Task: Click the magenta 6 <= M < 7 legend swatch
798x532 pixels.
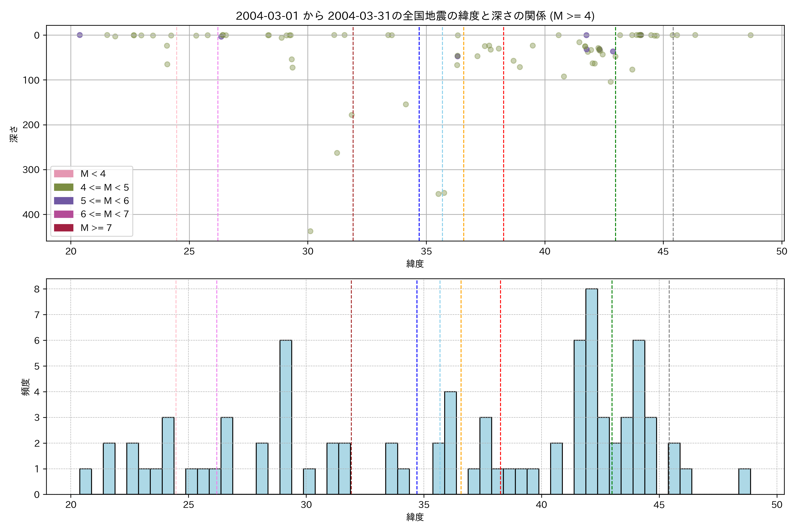Action: point(63,214)
